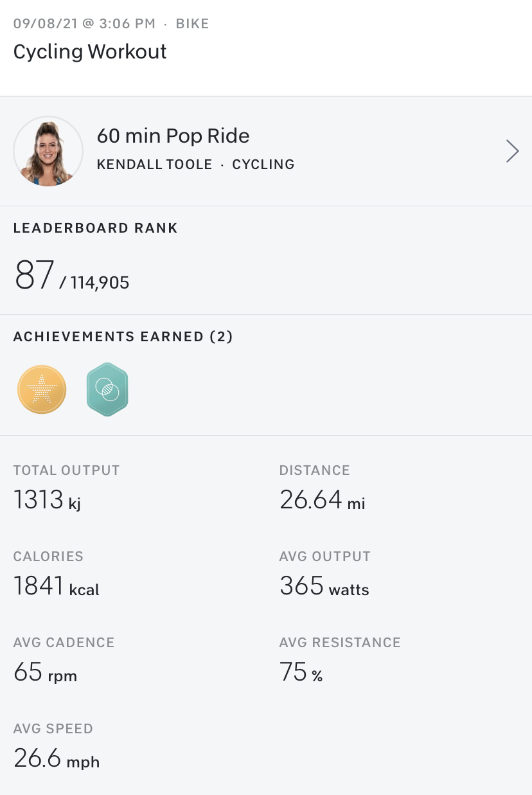
Task: Tap the Avg Speed 26.6 mph value
Action: tap(57, 758)
